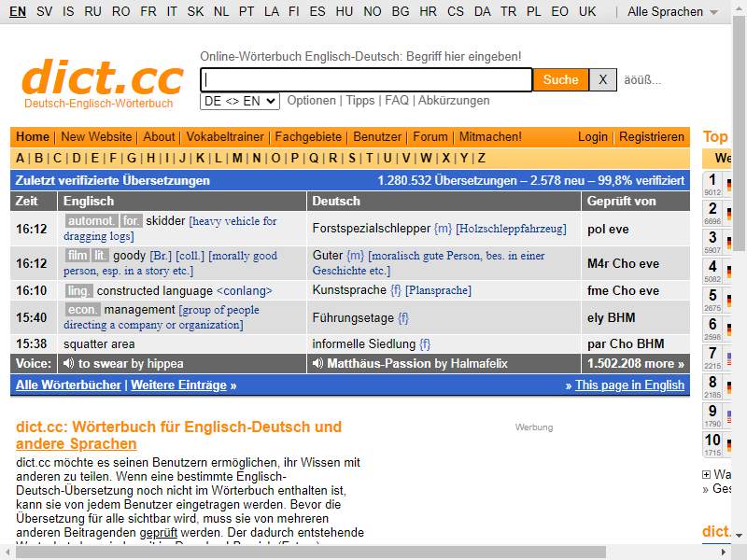Switch to the FR language link

tap(148, 11)
